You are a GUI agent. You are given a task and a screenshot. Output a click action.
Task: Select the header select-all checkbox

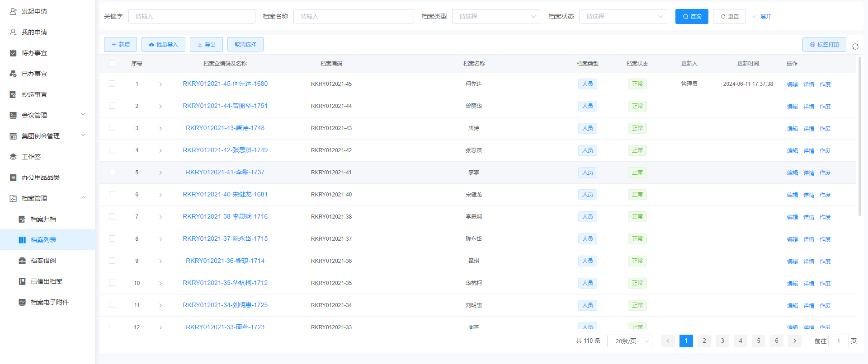pos(112,63)
